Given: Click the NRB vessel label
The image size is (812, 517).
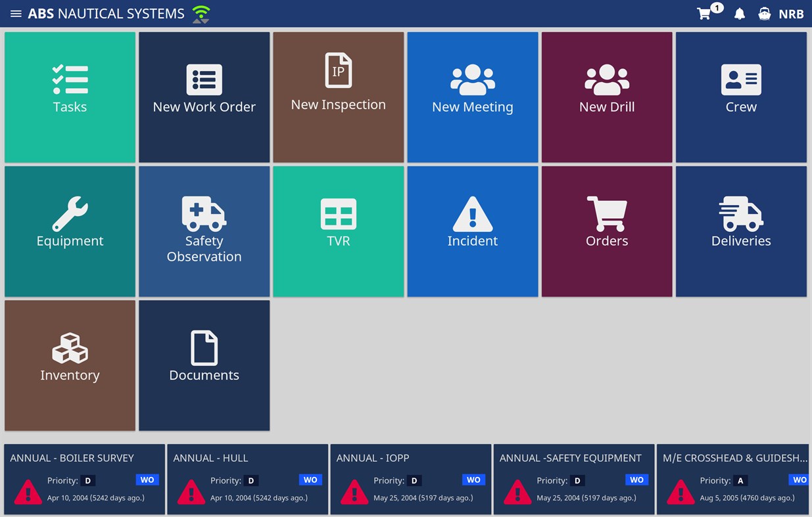Looking at the screenshot, I should (x=791, y=14).
